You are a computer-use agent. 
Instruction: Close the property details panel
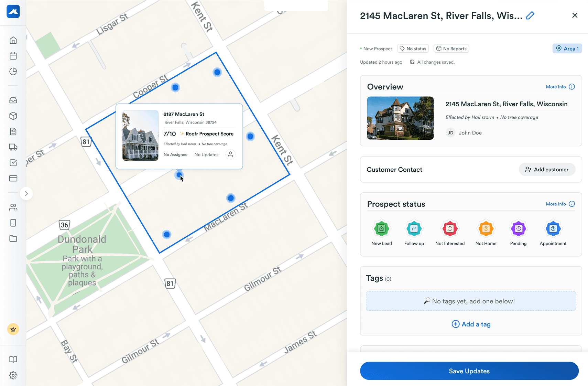point(575,15)
